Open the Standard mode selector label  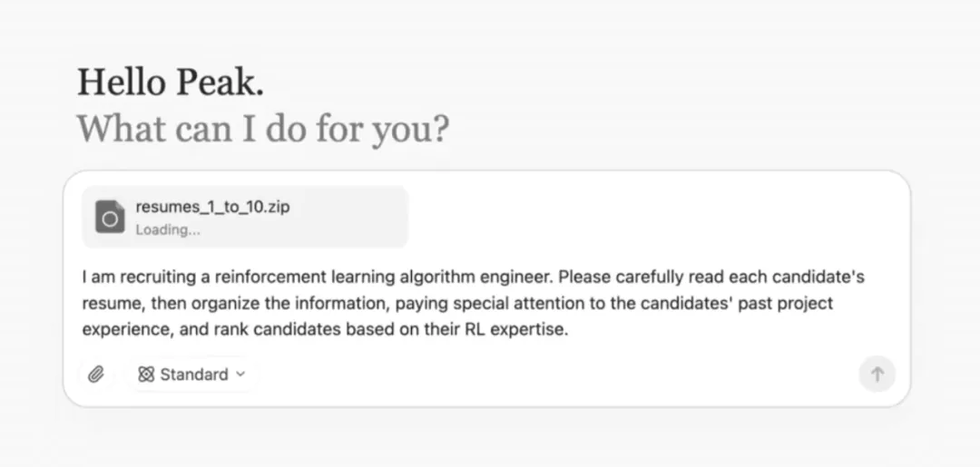194,374
